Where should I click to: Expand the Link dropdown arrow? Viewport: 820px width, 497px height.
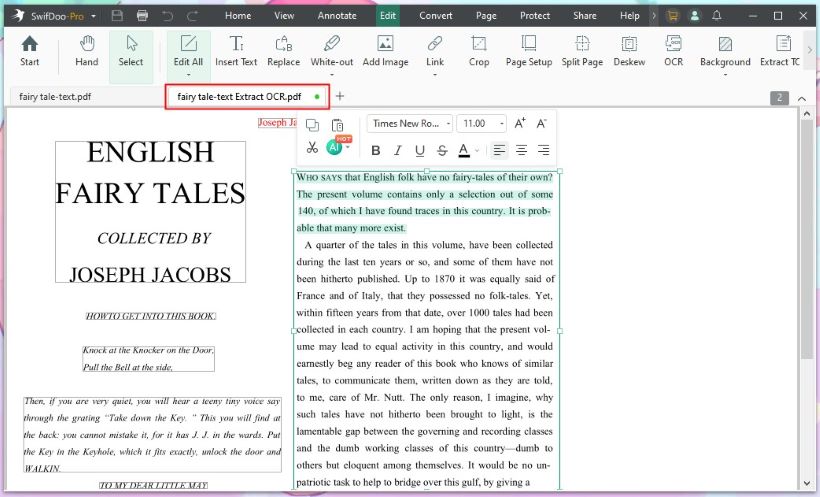tap(435, 75)
